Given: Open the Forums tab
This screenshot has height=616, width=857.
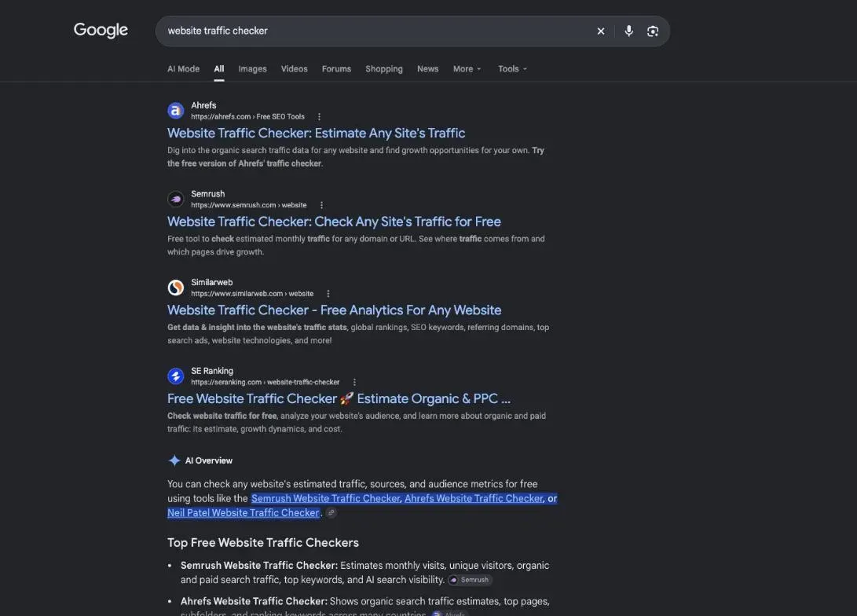Looking at the screenshot, I should [336, 69].
